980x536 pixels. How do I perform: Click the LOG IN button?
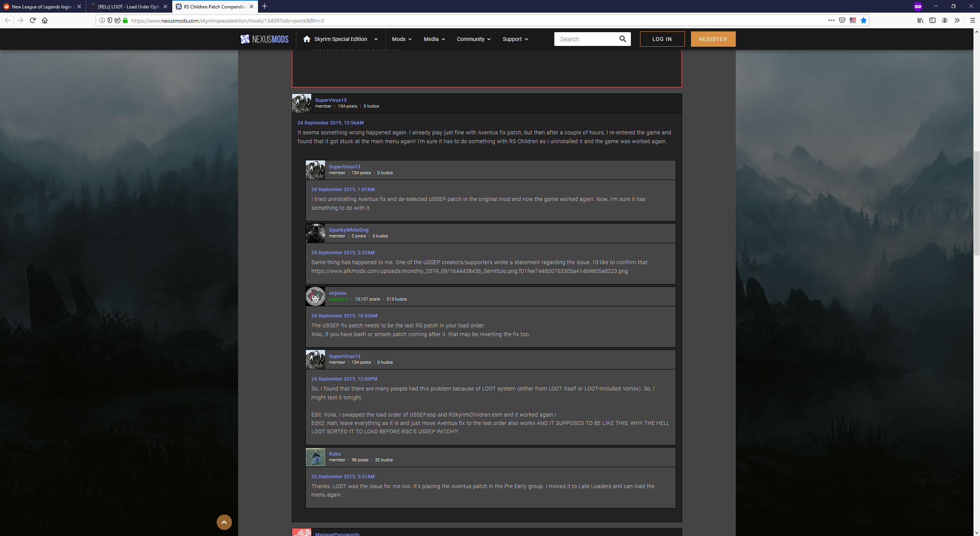(x=662, y=39)
